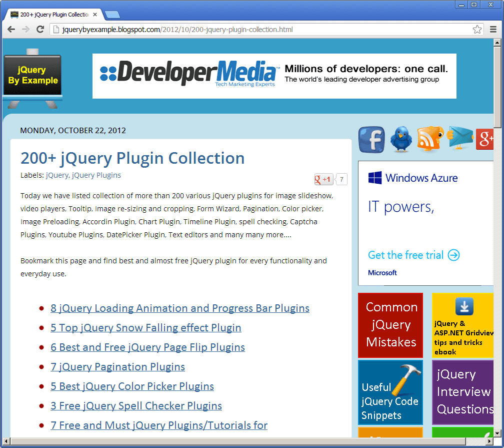Open the 200+ jQuery Plugin Collection title
The image size is (504, 448).
pos(132,158)
